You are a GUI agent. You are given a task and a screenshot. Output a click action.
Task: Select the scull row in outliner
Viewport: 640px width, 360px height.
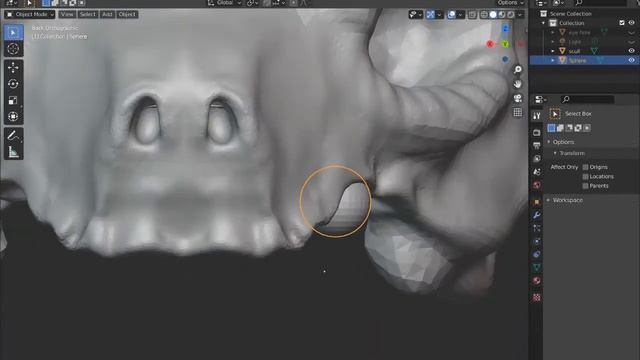click(x=584, y=51)
